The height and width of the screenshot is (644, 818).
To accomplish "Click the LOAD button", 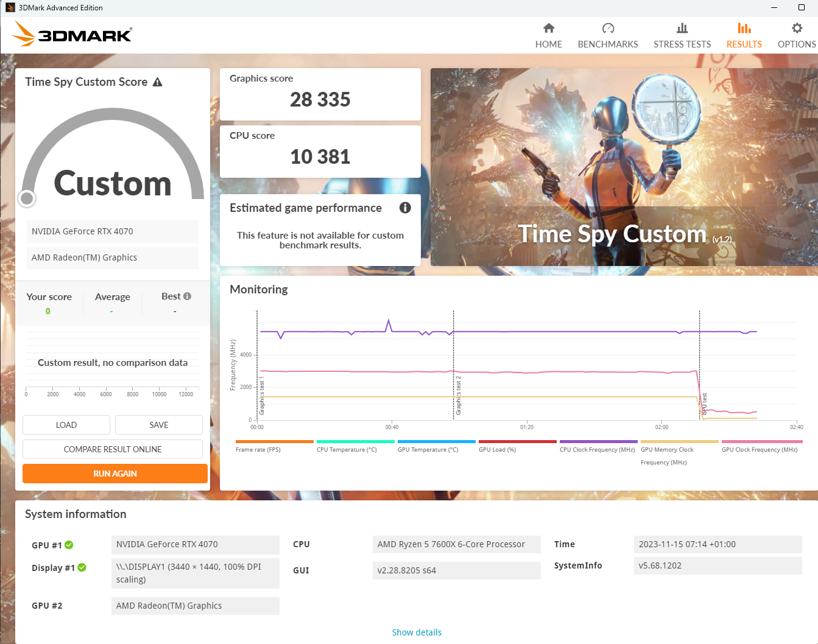I will pos(66,425).
